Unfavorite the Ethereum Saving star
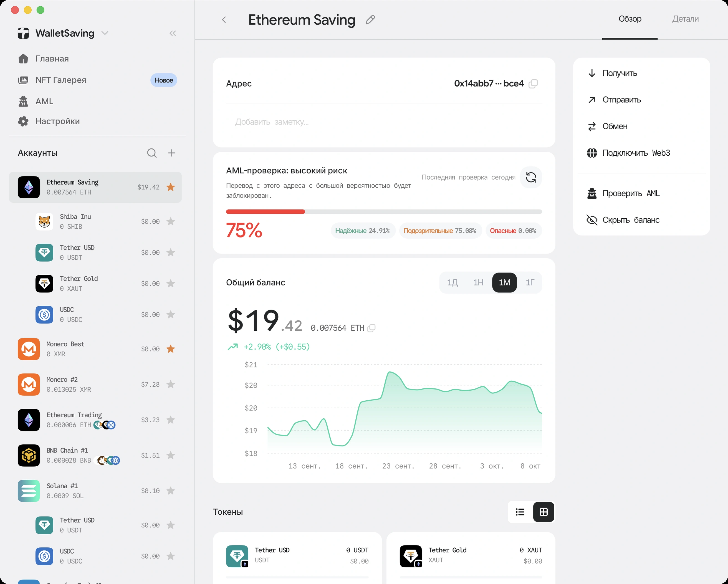The image size is (728, 584). [x=171, y=187]
